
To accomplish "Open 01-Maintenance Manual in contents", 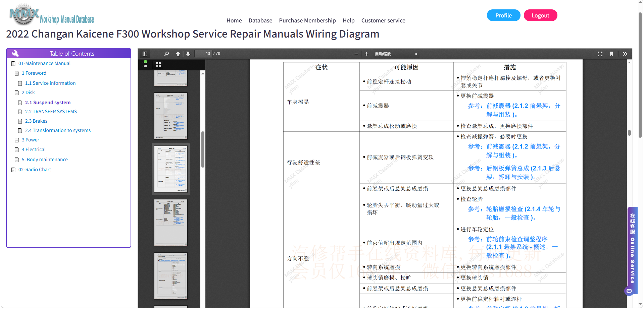I will (x=44, y=63).
